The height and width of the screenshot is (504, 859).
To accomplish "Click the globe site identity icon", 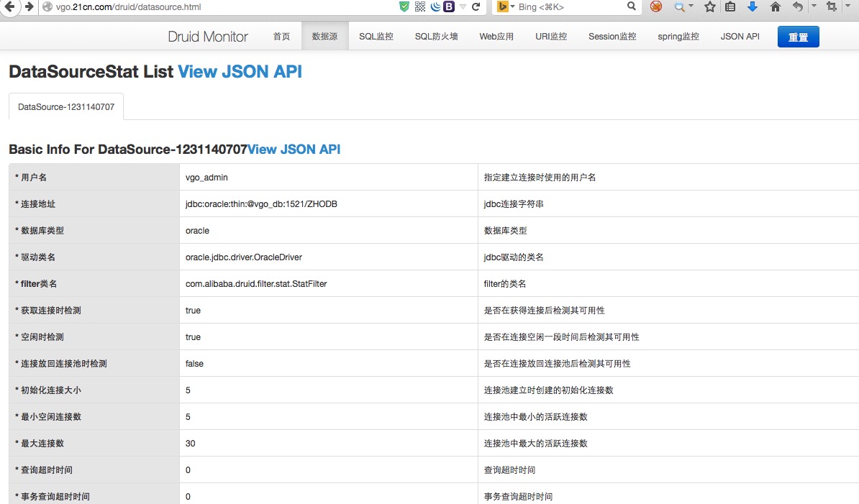I will pos(47,7).
